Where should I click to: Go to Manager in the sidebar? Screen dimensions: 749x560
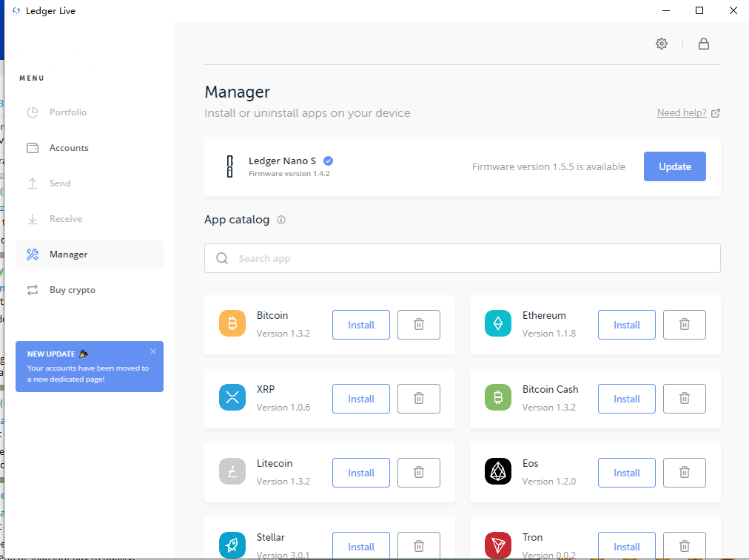pos(68,254)
